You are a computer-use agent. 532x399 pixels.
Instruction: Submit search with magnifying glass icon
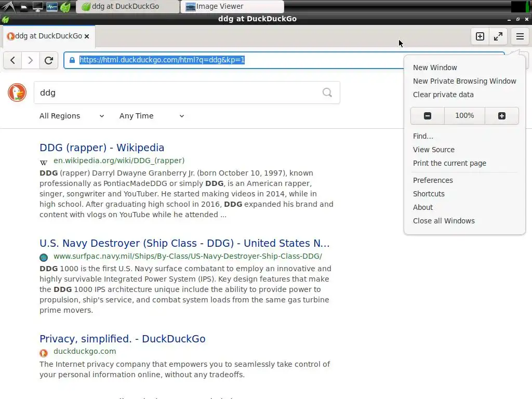pos(327,92)
